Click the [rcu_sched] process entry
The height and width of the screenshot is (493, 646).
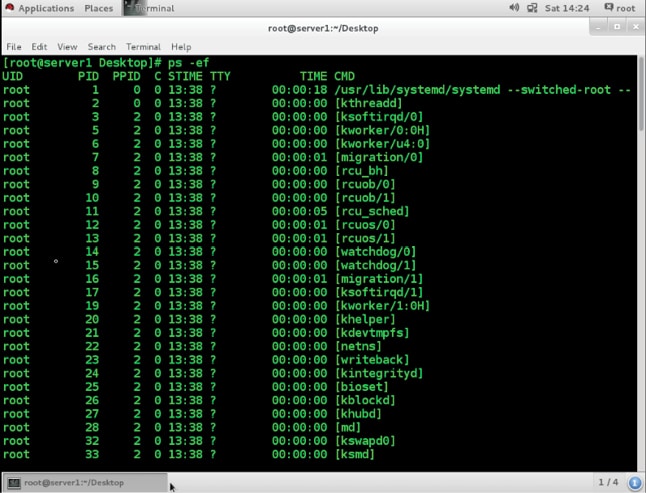(x=372, y=211)
